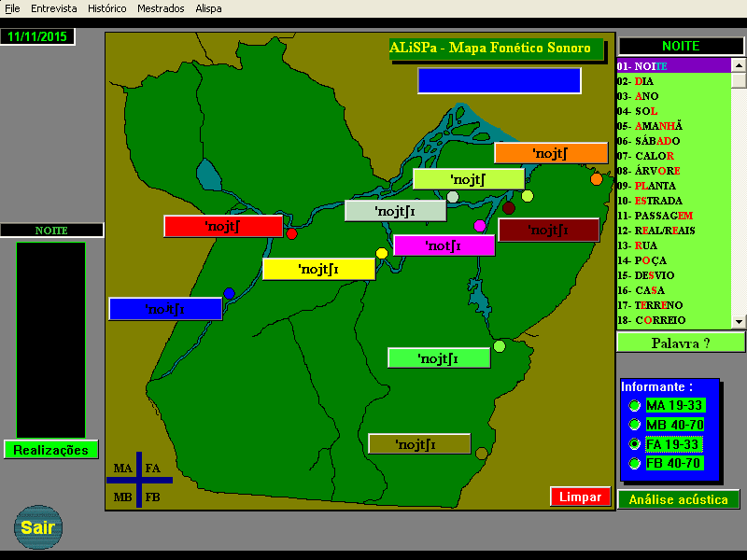Click the olive map marker dot

tap(482, 454)
